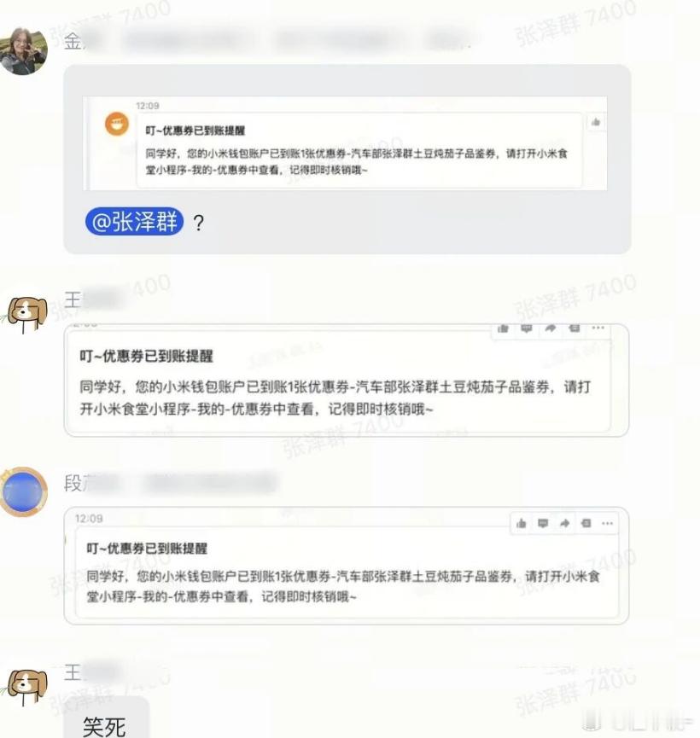Image resolution: width=700 pixels, height=738 pixels.
Task: Click the coupon reminder title in 王's card
Action: point(146,356)
